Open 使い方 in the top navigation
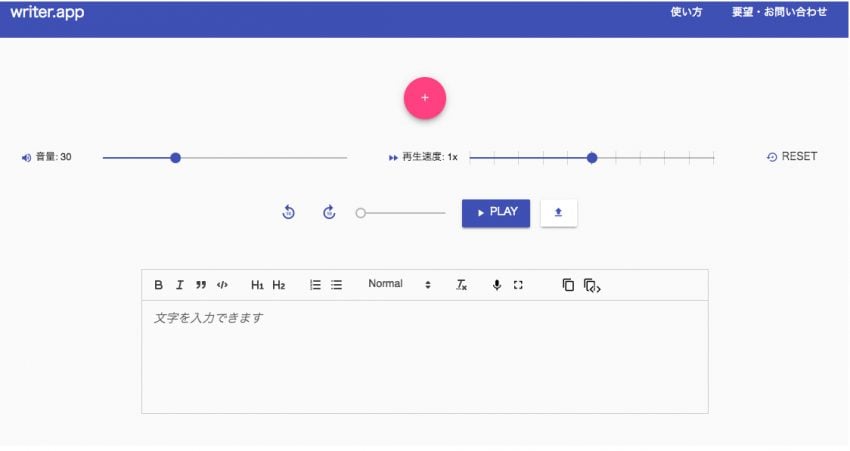The width and height of the screenshot is (850, 451). pos(686,13)
